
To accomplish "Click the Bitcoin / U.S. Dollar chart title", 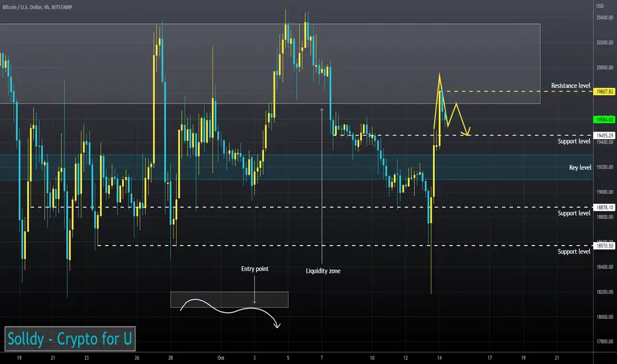I will (37, 7).
